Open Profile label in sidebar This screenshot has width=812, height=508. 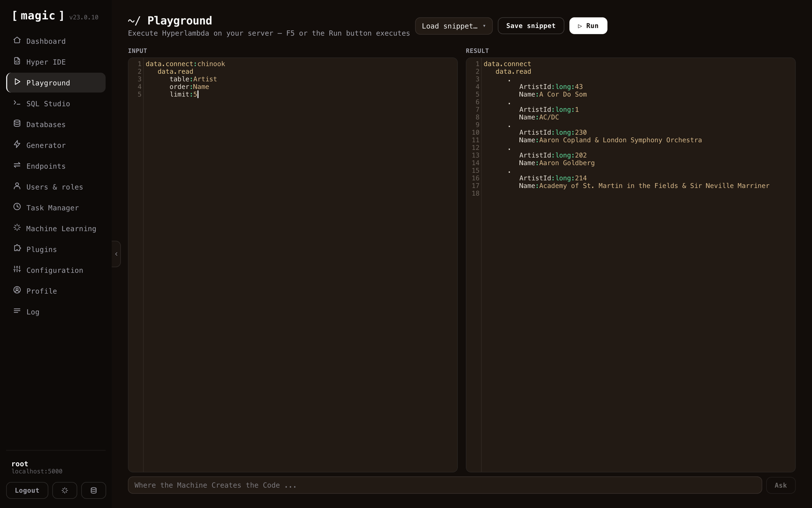click(42, 291)
